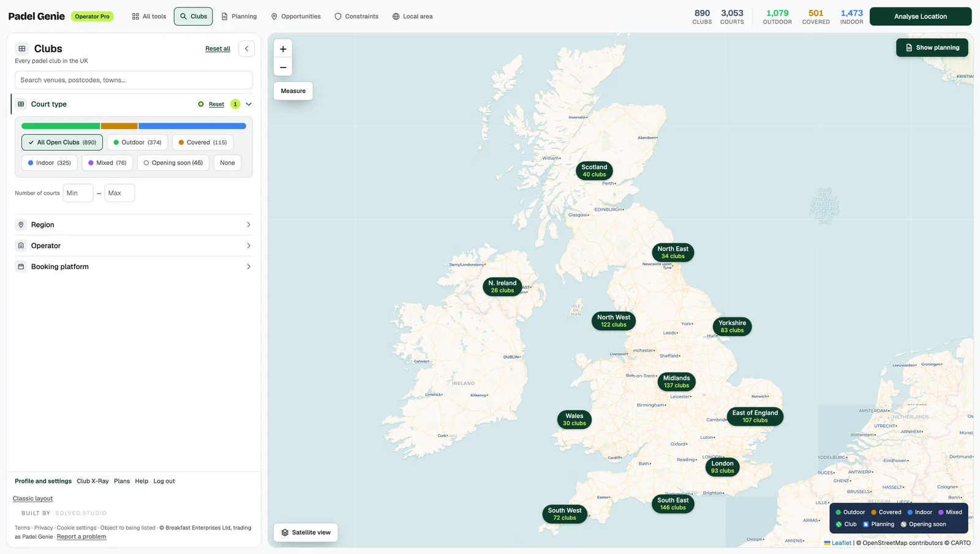The height and width of the screenshot is (554, 980).
Task: Click the green outdoor bar segment
Action: (61, 126)
